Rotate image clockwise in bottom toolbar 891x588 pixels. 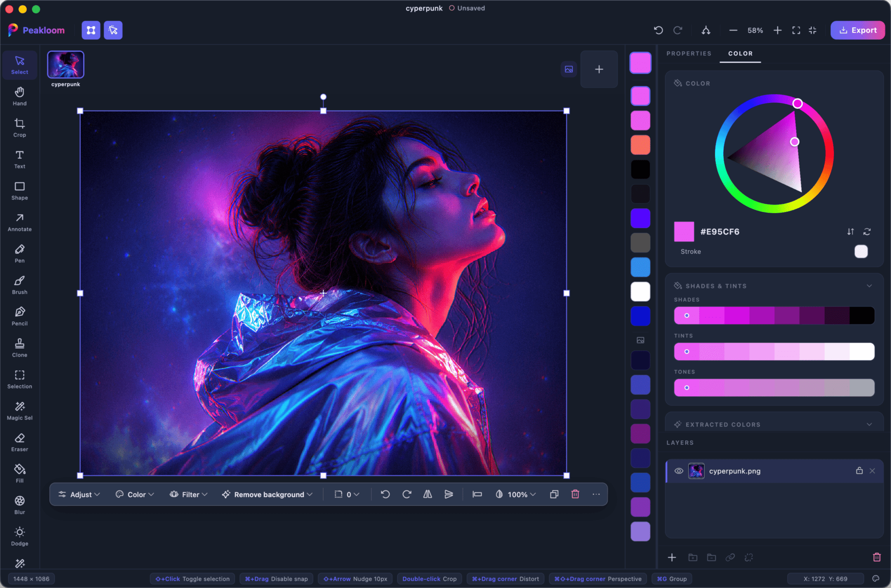tap(406, 494)
